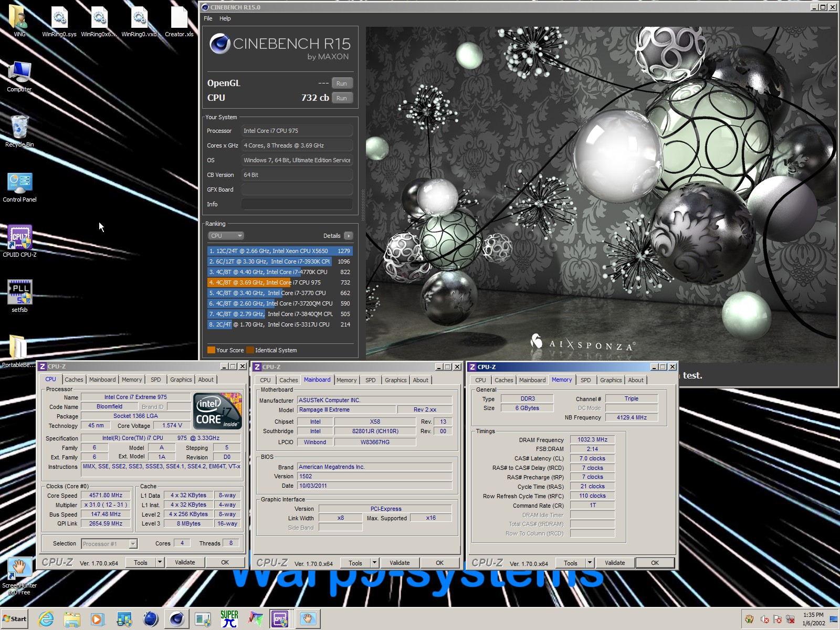The image size is (840, 630).
Task: Select the setfsb PLL desktop icon
Action: point(19,297)
